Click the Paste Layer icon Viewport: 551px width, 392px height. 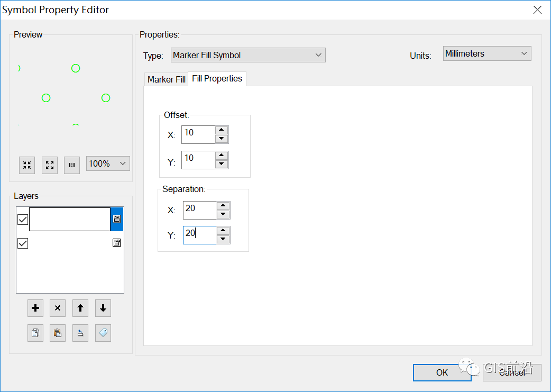58,333
